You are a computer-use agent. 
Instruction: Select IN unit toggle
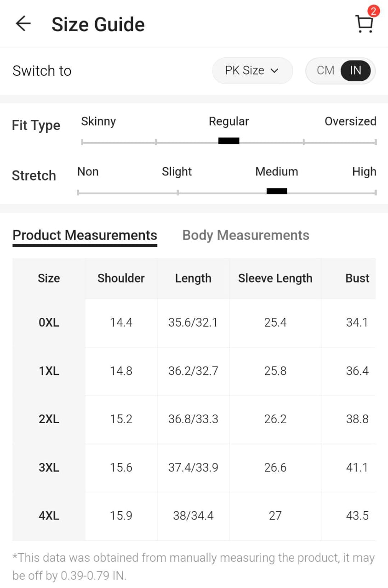[355, 71]
